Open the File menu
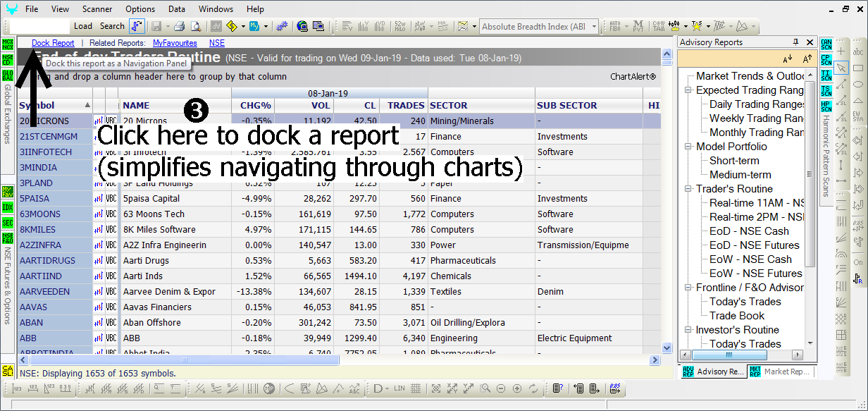The width and height of the screenshot is (868, 411). (x=32, y=9)
